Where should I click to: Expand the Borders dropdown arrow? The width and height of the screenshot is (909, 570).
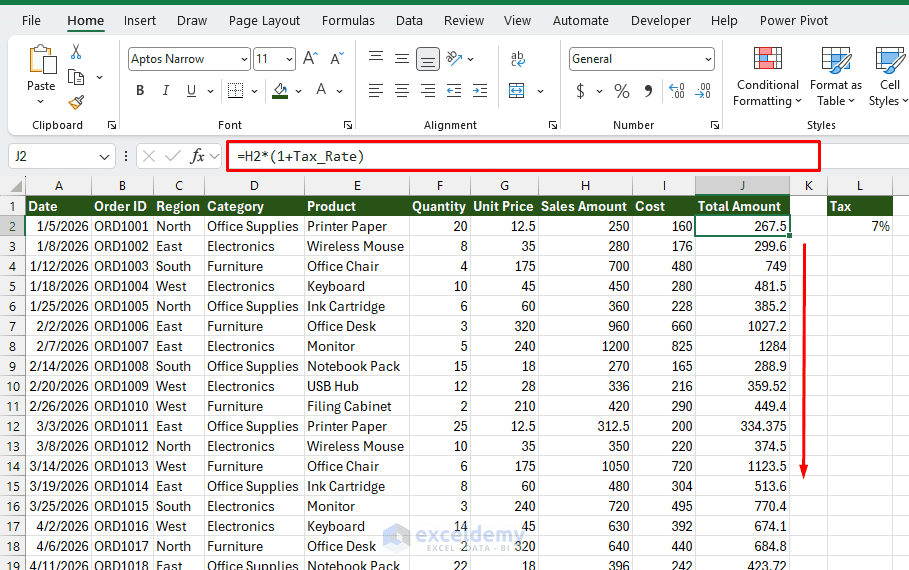(254, 91)
